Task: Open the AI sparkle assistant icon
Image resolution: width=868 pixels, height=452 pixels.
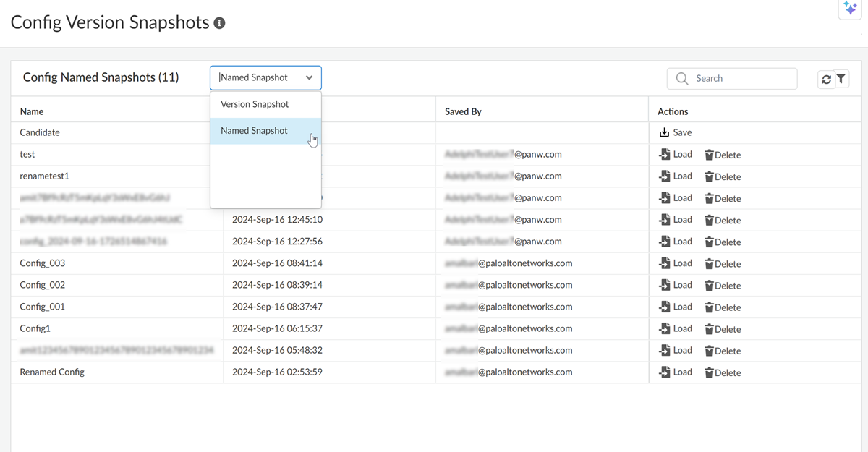Action: click(x=850, y=9)
